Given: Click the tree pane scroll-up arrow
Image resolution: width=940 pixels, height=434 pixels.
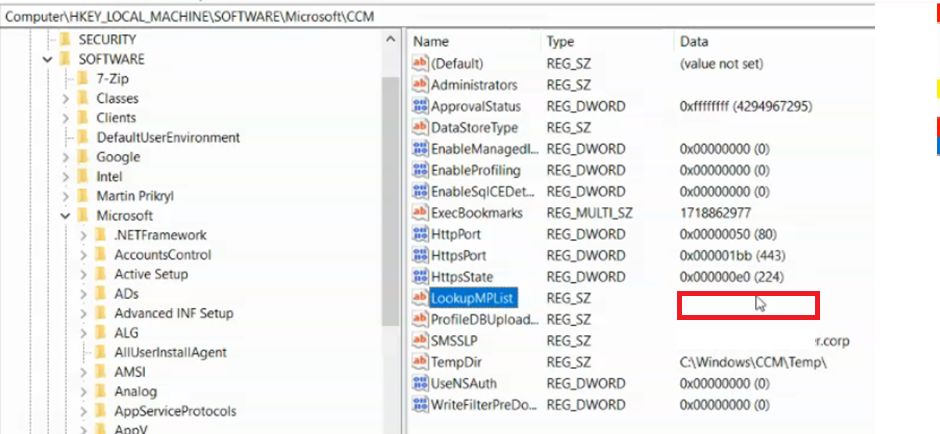Looking at the screenshot, I should click(390, 40).
